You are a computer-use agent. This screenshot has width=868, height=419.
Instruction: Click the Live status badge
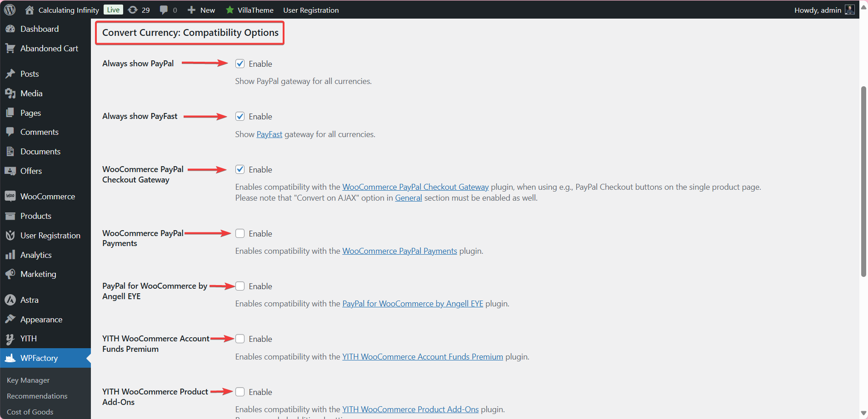tap(113, 10)
